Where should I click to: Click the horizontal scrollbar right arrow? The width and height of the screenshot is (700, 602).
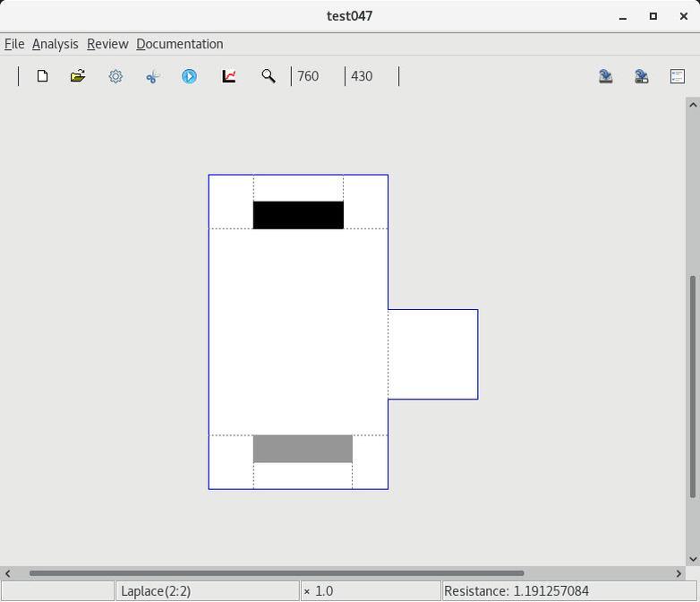click(679, 573)
